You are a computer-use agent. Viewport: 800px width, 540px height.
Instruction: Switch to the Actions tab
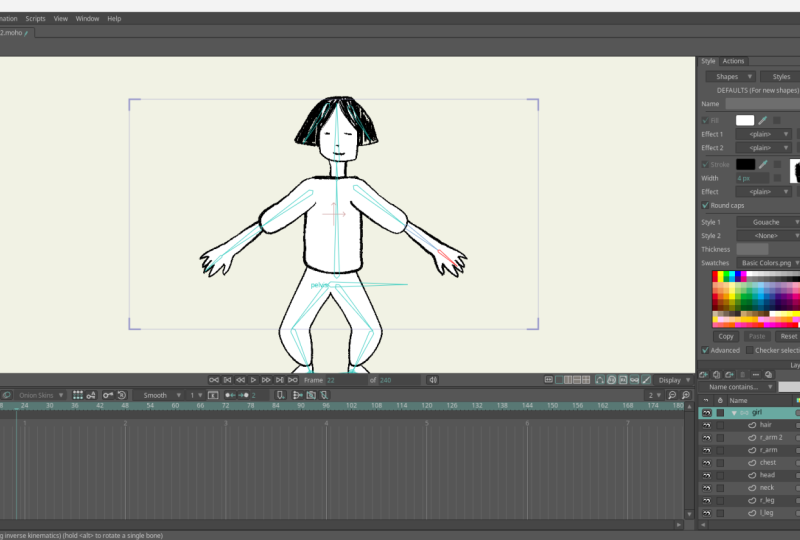(733, 61)
